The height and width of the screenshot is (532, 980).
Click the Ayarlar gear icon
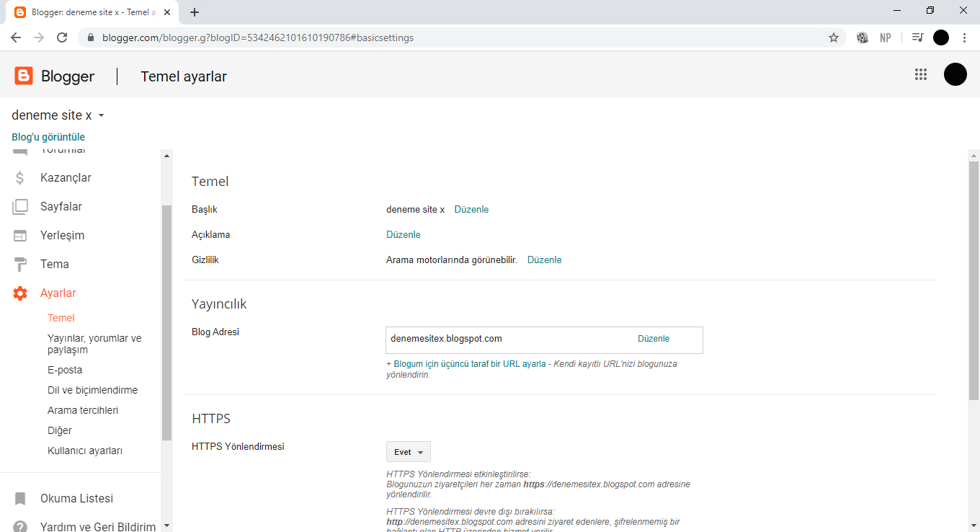20,293
